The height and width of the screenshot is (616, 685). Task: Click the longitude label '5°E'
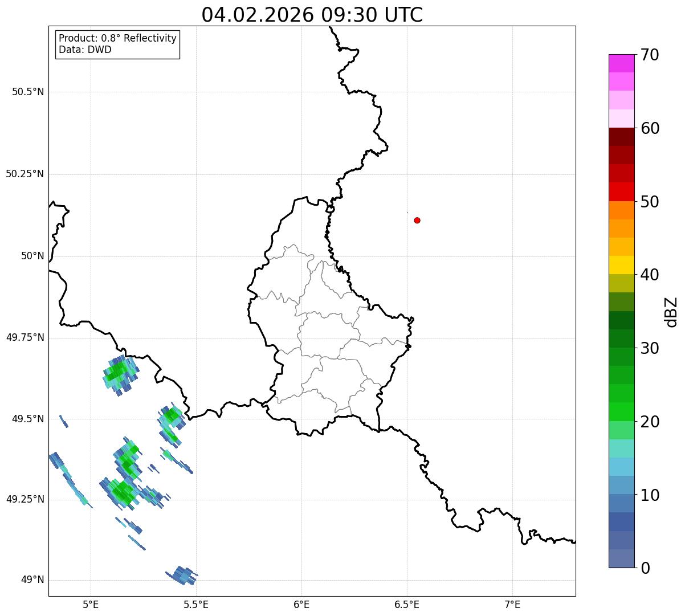[91, 605]
